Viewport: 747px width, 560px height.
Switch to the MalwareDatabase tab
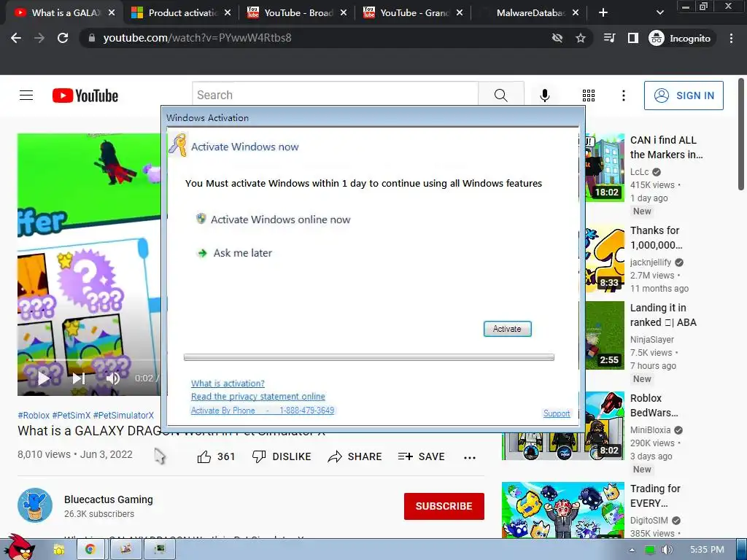[530, 13]
